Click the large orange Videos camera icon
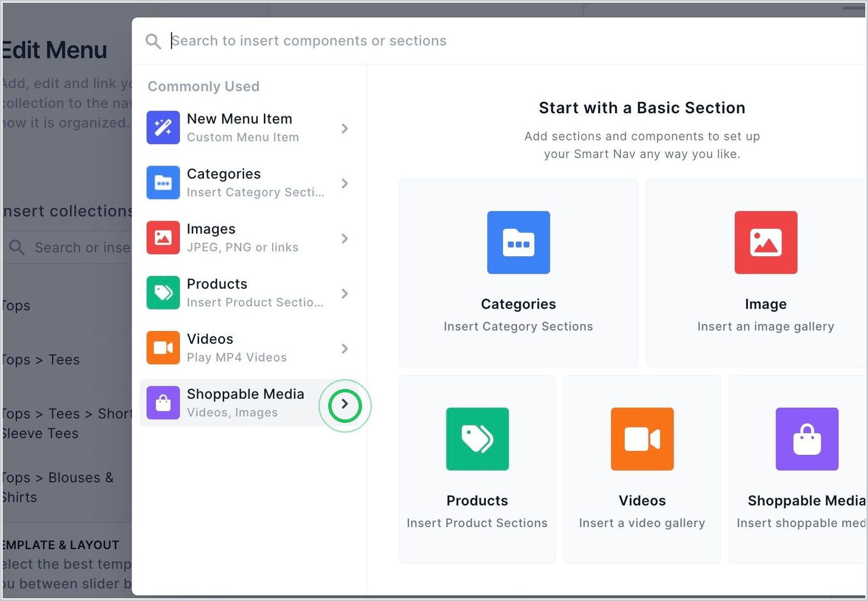 point(642,439)
